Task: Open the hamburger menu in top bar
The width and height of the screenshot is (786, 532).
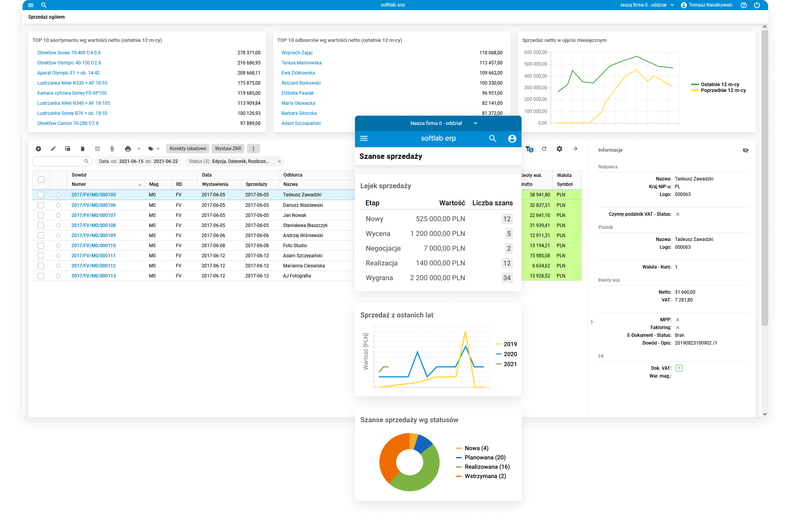Action: point(31,5)
